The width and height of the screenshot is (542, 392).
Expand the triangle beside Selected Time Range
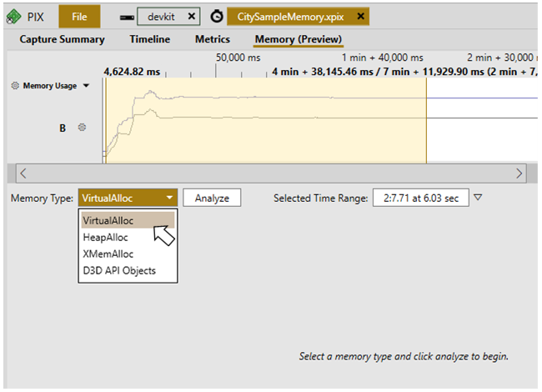tap(478, 198)
